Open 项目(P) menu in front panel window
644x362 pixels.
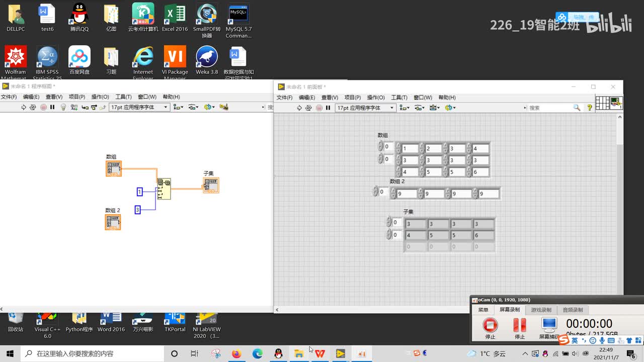tap(353, 98)
